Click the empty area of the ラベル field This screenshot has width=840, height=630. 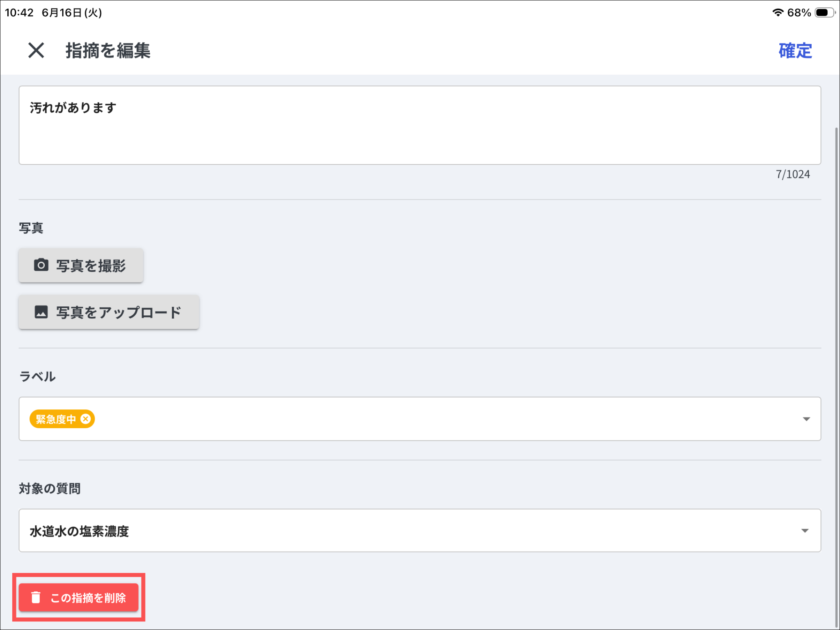click(447, 419)
